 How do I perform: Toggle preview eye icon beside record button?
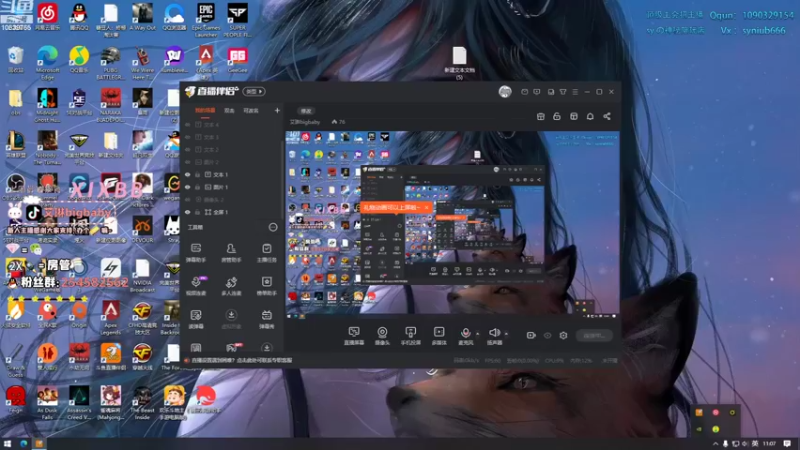[x=547, y=335]
